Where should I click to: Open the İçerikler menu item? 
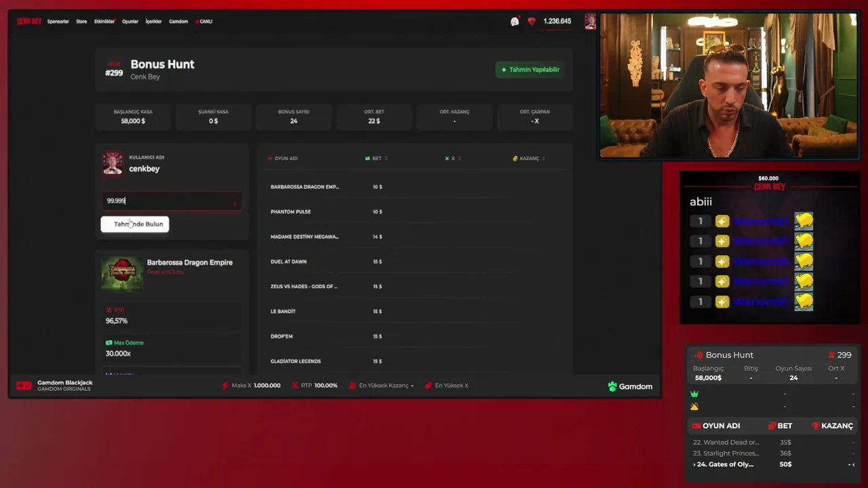point(154,22)
